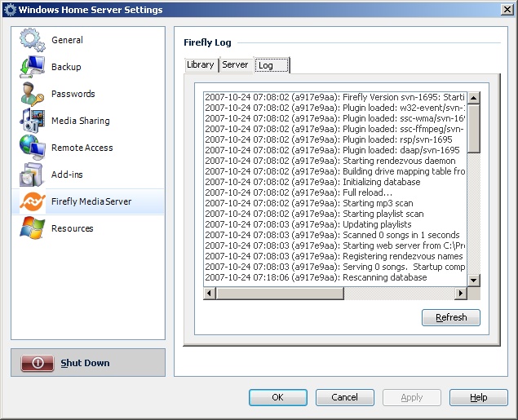Click the Media Sharing icon

pos(32,121)
